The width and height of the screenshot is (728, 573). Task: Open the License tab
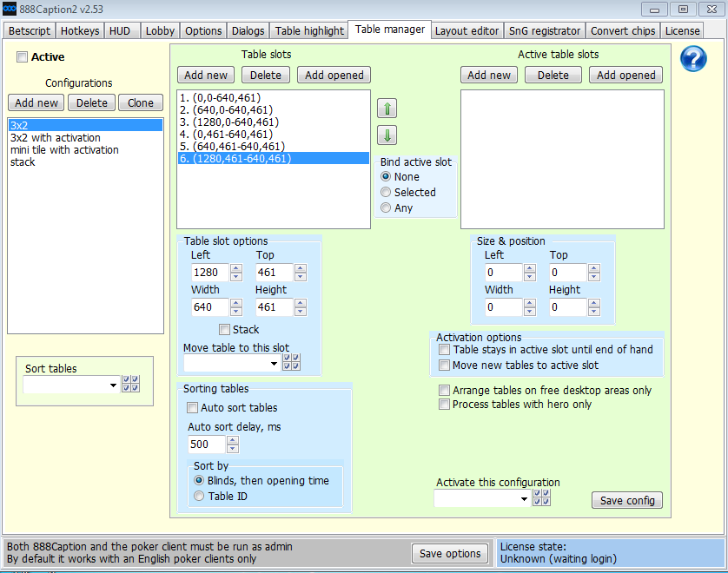pos(682,31)
